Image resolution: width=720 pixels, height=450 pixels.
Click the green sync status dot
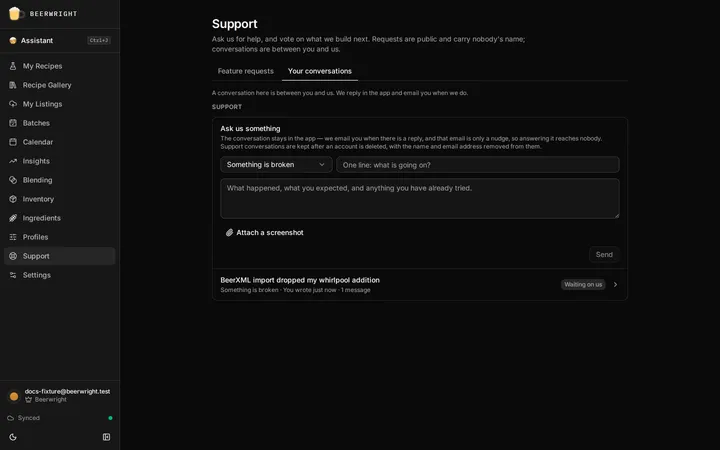[110, 418]
